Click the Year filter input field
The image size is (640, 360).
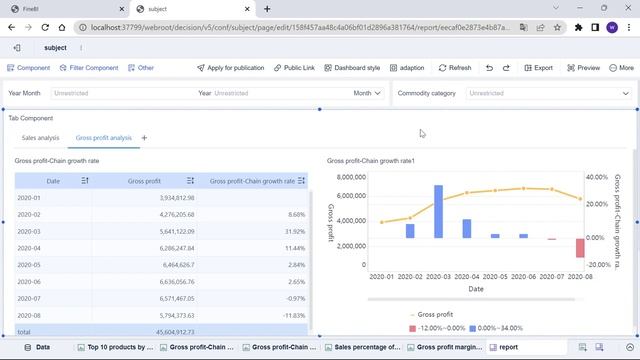click(x=281, y=93)
